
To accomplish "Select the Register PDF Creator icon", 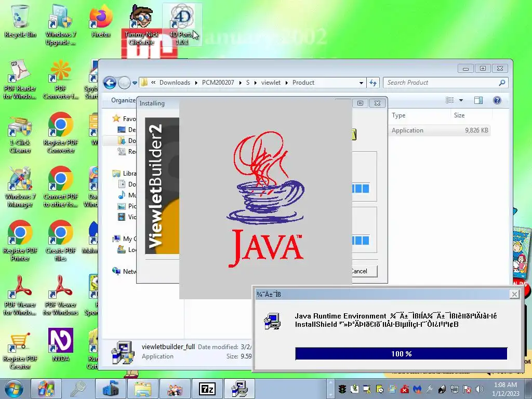I will [20, 350].
